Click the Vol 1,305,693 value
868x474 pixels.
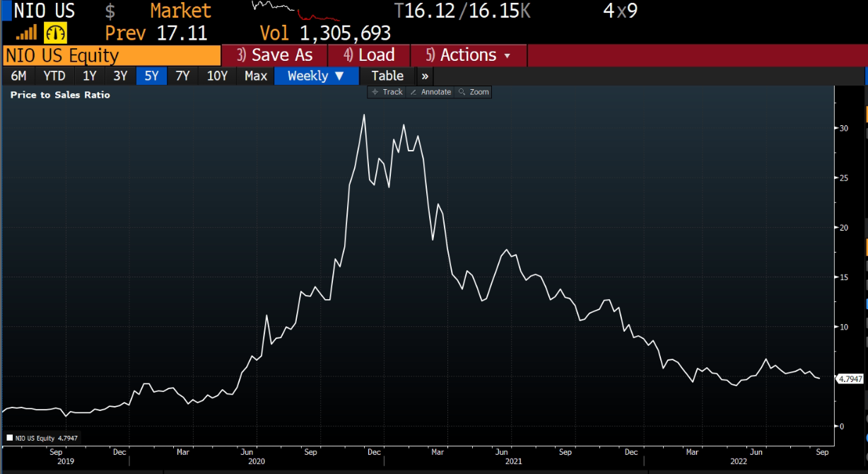tap(326, 33)
